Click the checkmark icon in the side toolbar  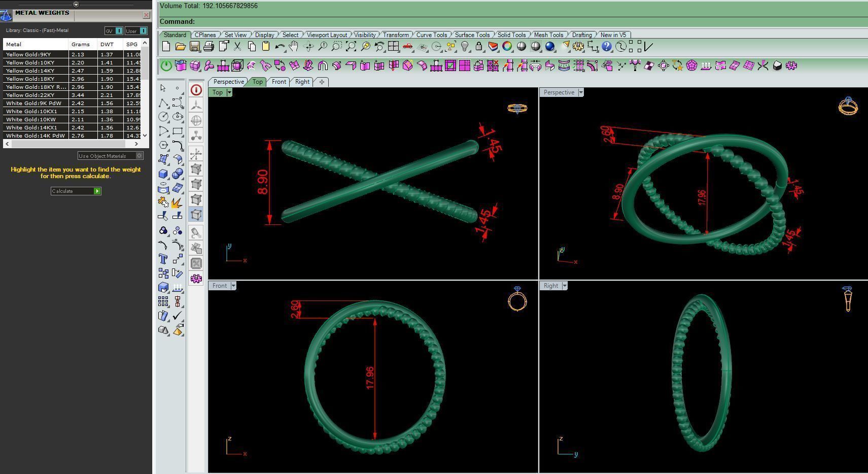[177, 316]
